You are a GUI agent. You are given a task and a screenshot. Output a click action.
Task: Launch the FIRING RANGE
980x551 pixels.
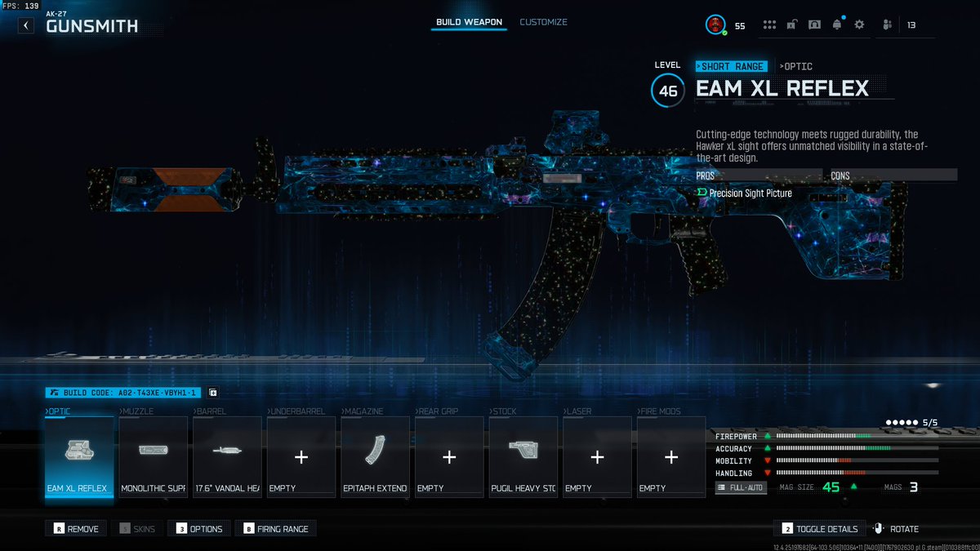(x=275, y=529)
